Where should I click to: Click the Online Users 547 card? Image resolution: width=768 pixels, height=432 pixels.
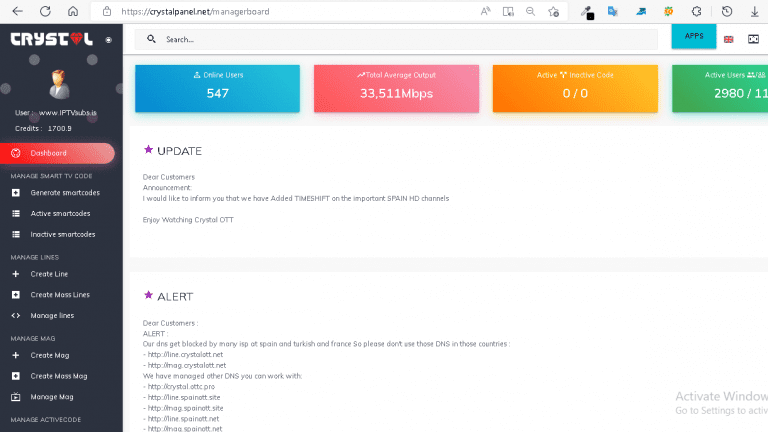(217, 89)
